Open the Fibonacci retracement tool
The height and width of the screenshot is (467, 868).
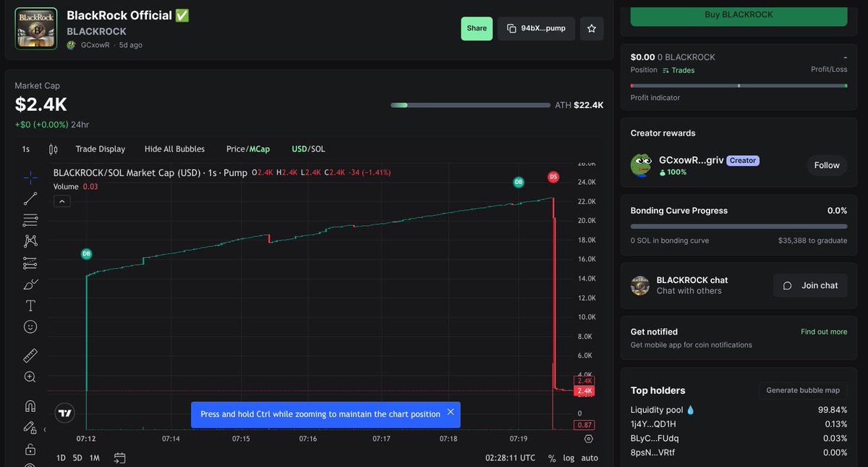click(30, 219)
